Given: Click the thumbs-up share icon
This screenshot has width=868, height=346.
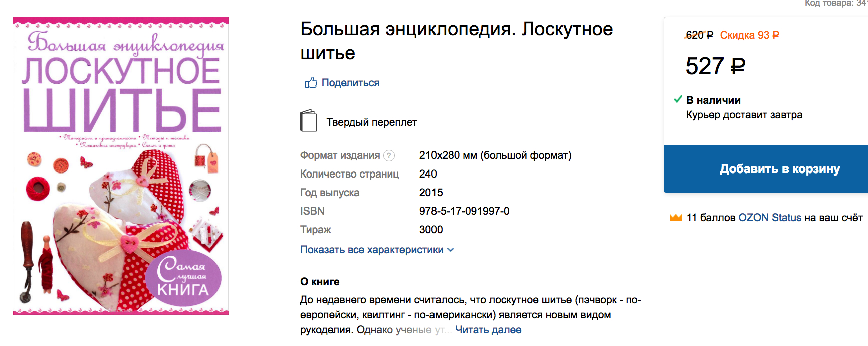Looking at the screenshot, I should click(x=311, y=83).
